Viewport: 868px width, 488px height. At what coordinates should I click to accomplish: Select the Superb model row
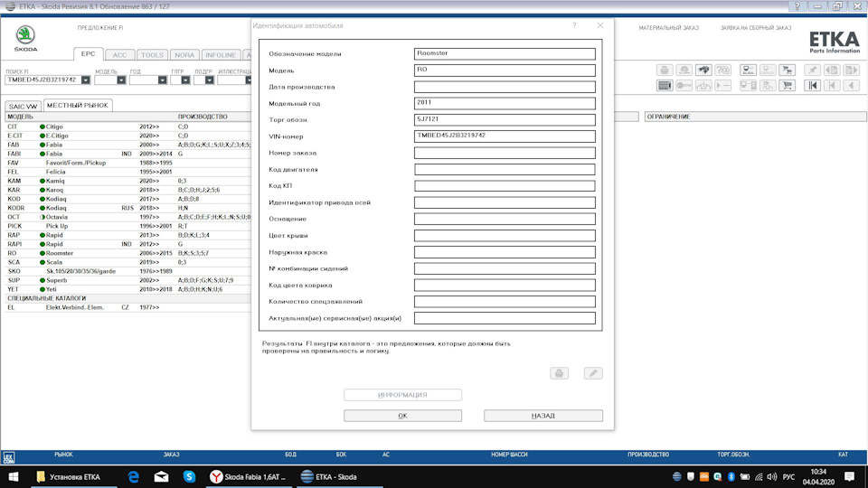tap(127, 280)
